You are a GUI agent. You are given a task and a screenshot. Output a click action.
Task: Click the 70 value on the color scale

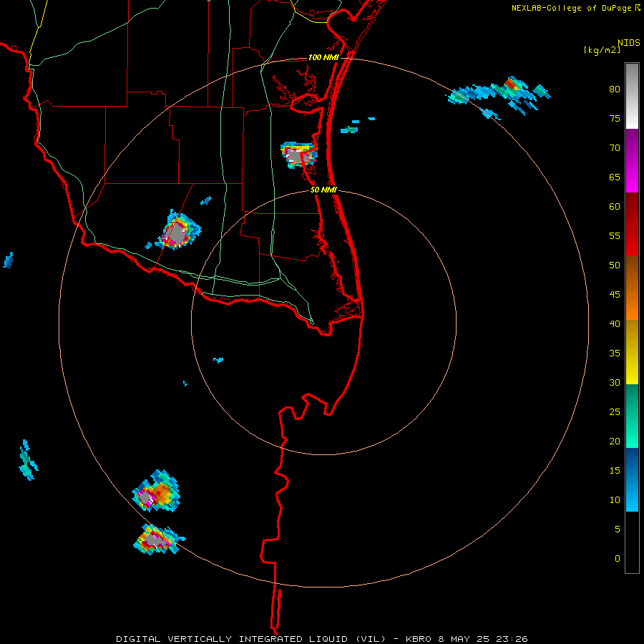pyautogui.click(x=615, y=148)
